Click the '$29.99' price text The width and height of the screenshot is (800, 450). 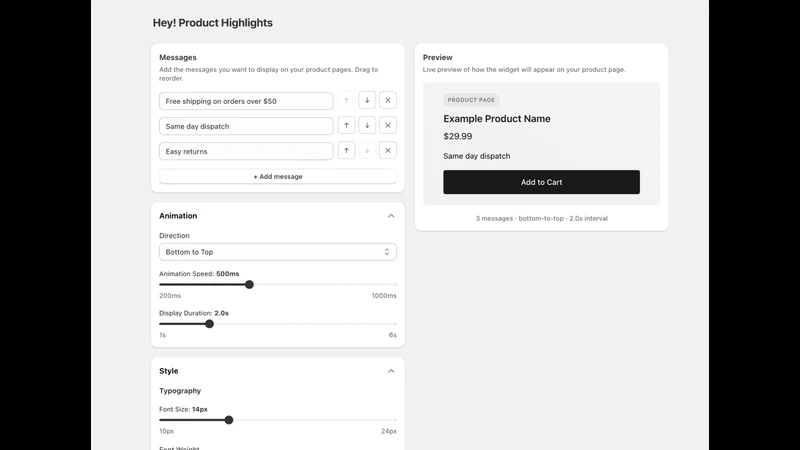pos(458,136)
